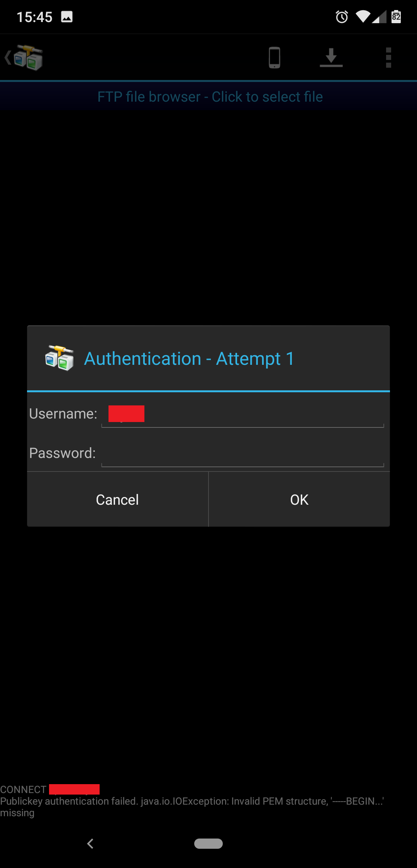Screen dimensions: 417x868
Task: Tap the download arrow icon
Action: coord(331,58)
